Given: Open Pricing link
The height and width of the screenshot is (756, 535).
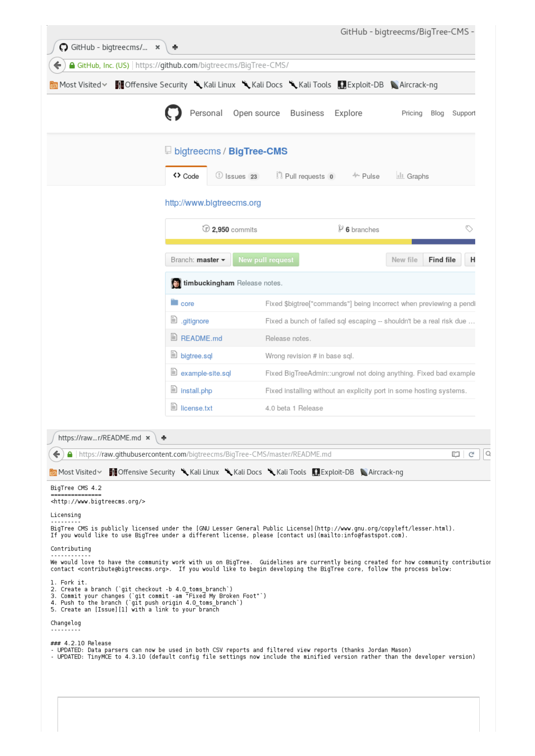Looking at the screenshot, I should (412, 113).
